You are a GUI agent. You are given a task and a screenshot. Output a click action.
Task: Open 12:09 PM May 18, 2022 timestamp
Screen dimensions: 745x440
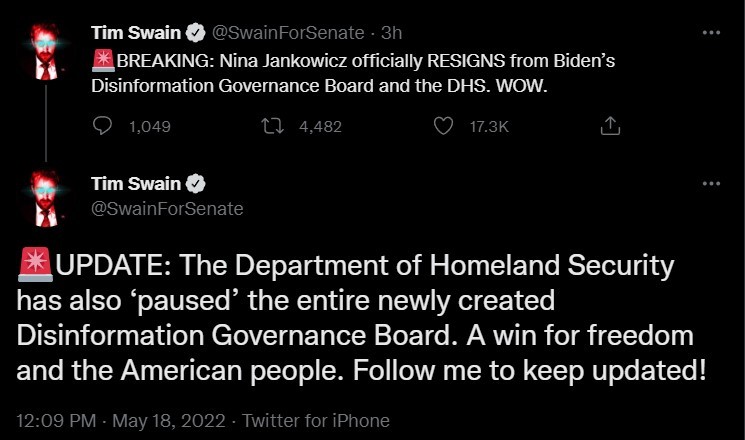coord(121,421)
